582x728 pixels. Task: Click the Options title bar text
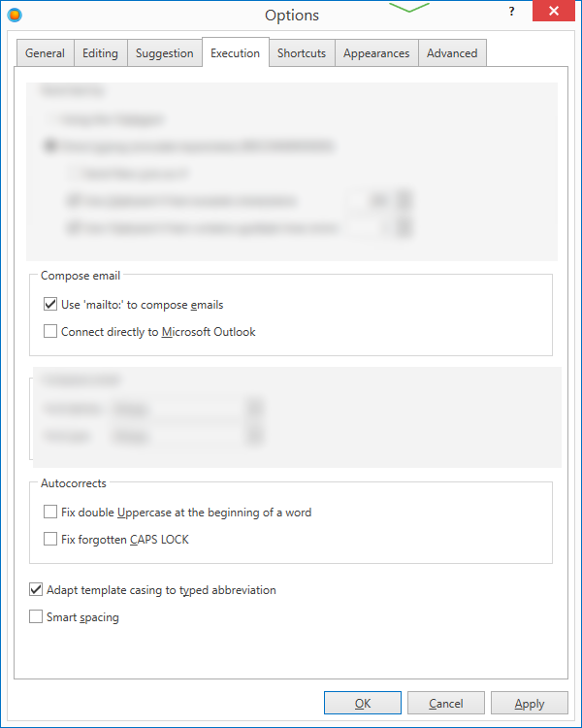point(291,15)
